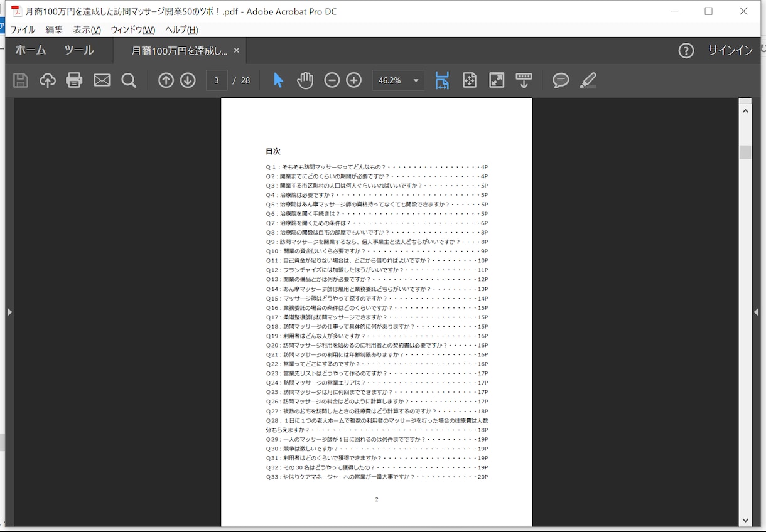This screenshot has height=532, width=766.
Task: Open the ウィンドウ(W) menu
Action: tap(132, 29)
